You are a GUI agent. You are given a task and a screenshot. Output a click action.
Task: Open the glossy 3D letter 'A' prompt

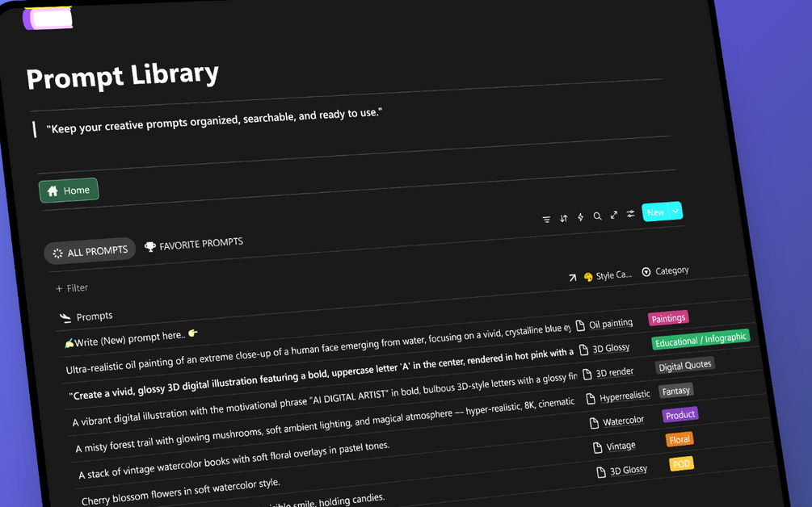tap(321, 374)
